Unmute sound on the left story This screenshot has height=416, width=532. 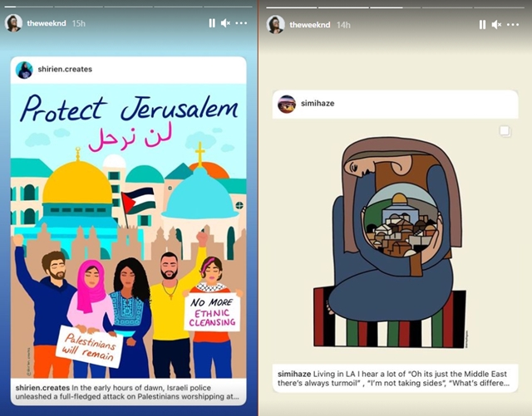click(225, 23)
